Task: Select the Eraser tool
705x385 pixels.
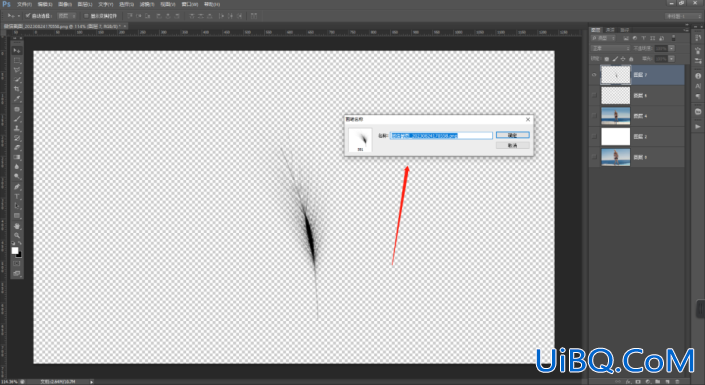Action: [x=17, y=148]
